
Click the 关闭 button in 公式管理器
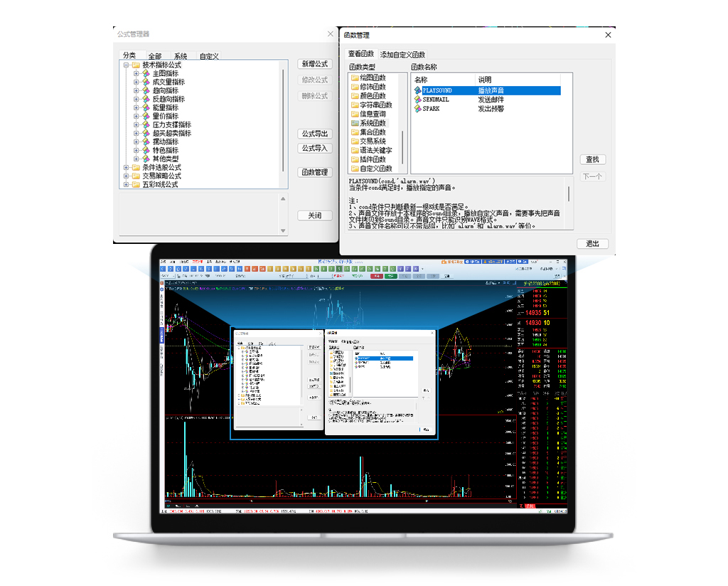pos(315,215)
